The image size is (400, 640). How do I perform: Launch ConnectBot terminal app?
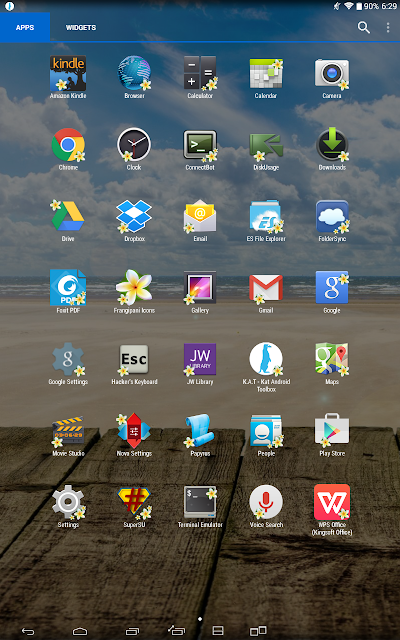(x=200, y=145)
